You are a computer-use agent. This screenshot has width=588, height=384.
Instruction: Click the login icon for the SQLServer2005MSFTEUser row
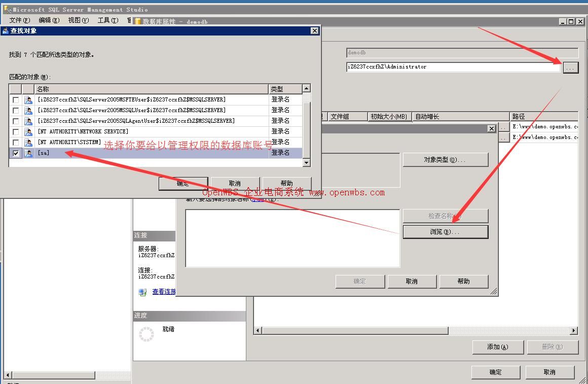pyautogui.click(x=28, y=100)
